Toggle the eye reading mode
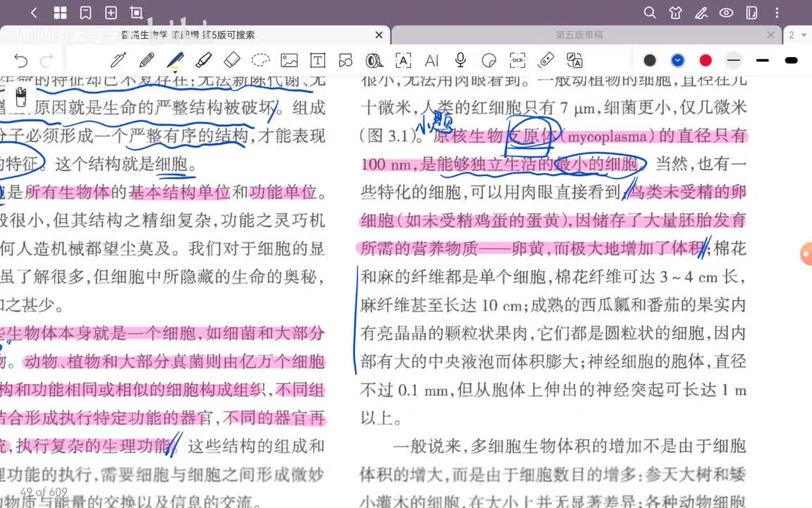 click(x=726, y=13)
